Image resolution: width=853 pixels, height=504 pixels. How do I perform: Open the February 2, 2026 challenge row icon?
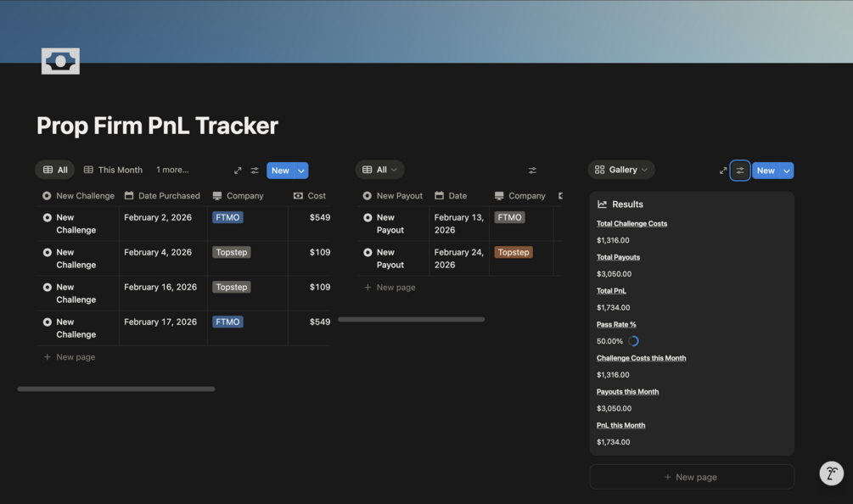[x=48, y=217]
